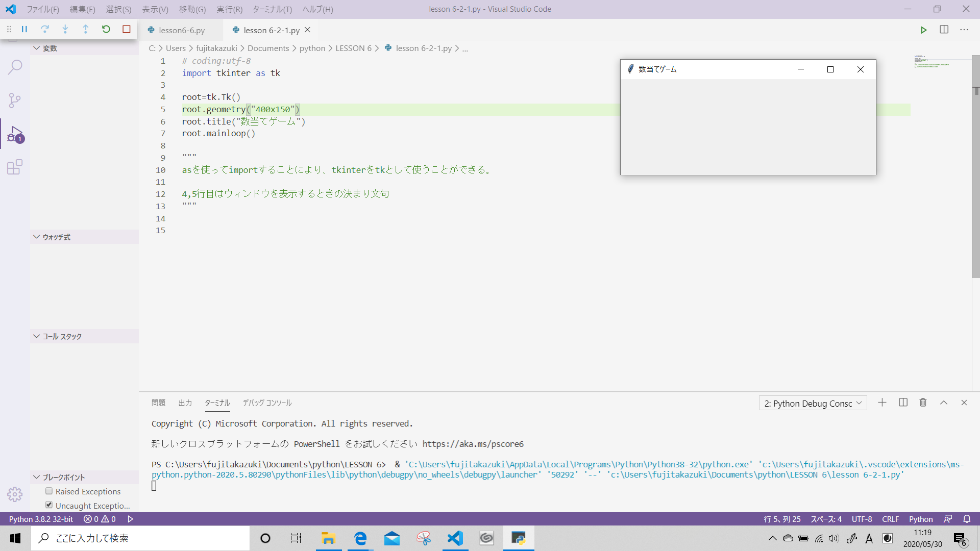Uncheck Uncaught Exceptions breakpoint checkbox
The image size is (980, 551).
[49, 505]
